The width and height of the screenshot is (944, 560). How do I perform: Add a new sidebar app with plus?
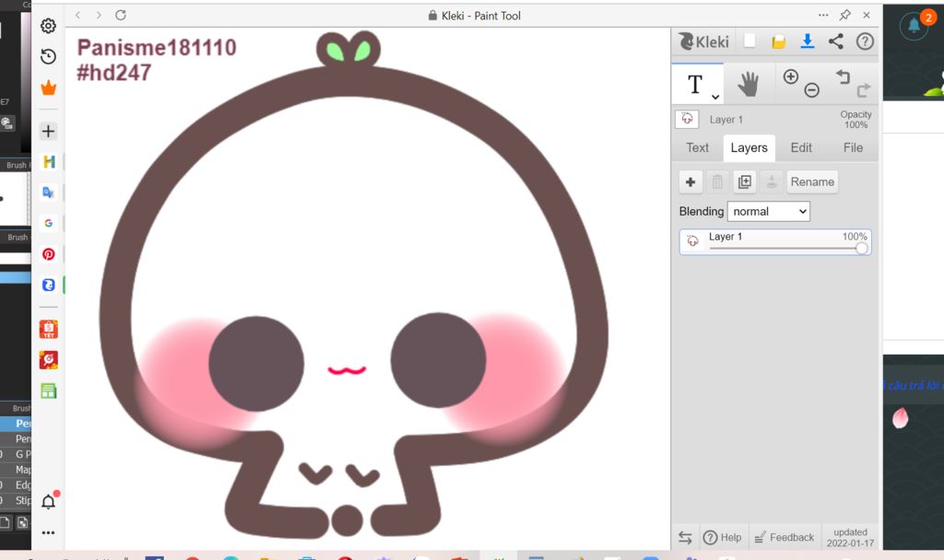point(48,131)
